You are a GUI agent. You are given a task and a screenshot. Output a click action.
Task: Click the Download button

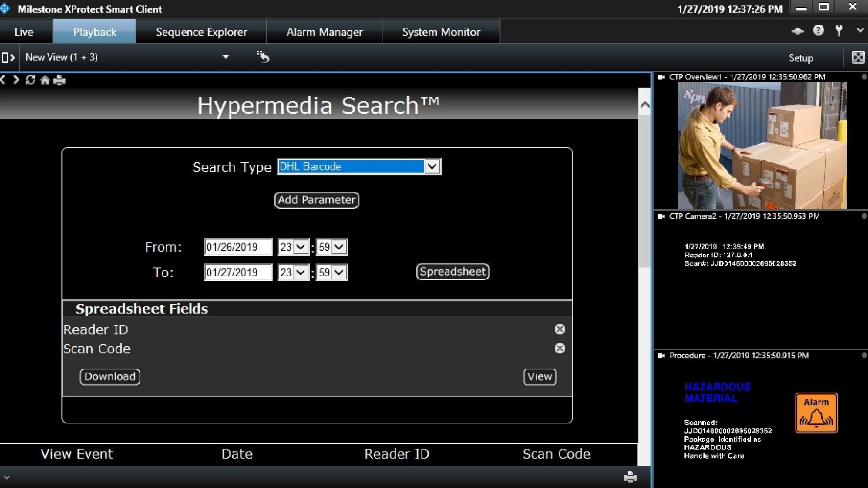pyautogui.click(x=110, y=376)
